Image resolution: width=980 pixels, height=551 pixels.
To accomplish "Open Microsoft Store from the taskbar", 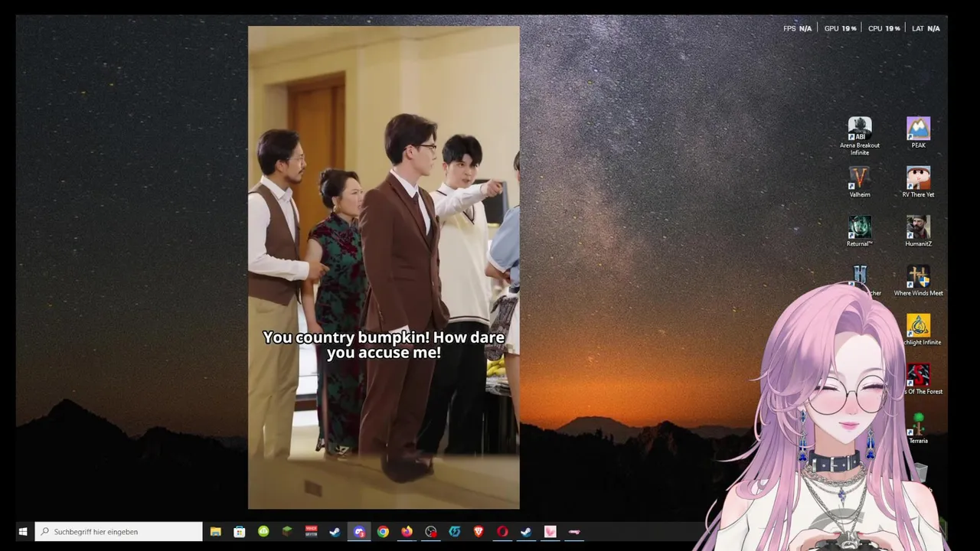I will coord(240,531).
